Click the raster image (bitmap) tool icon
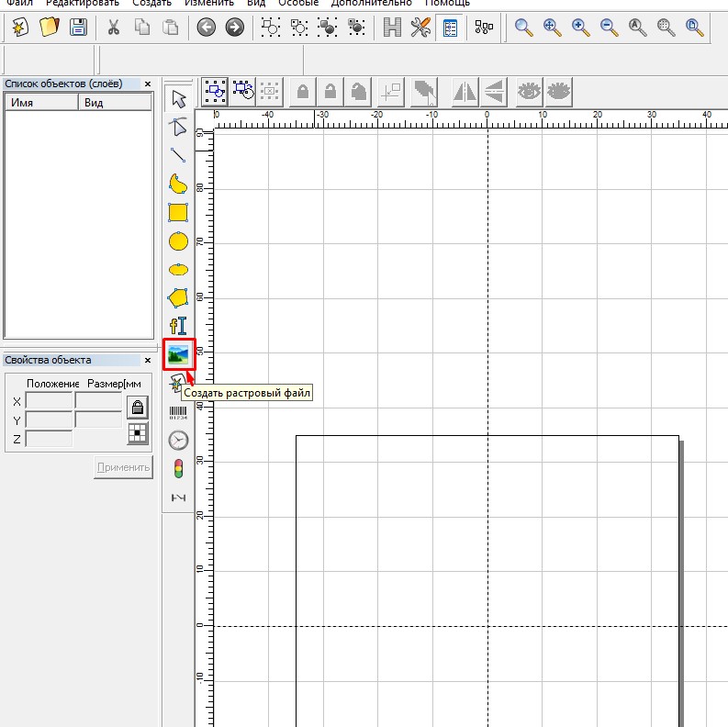Screen dimensions: 728x727 pos(178,355)
